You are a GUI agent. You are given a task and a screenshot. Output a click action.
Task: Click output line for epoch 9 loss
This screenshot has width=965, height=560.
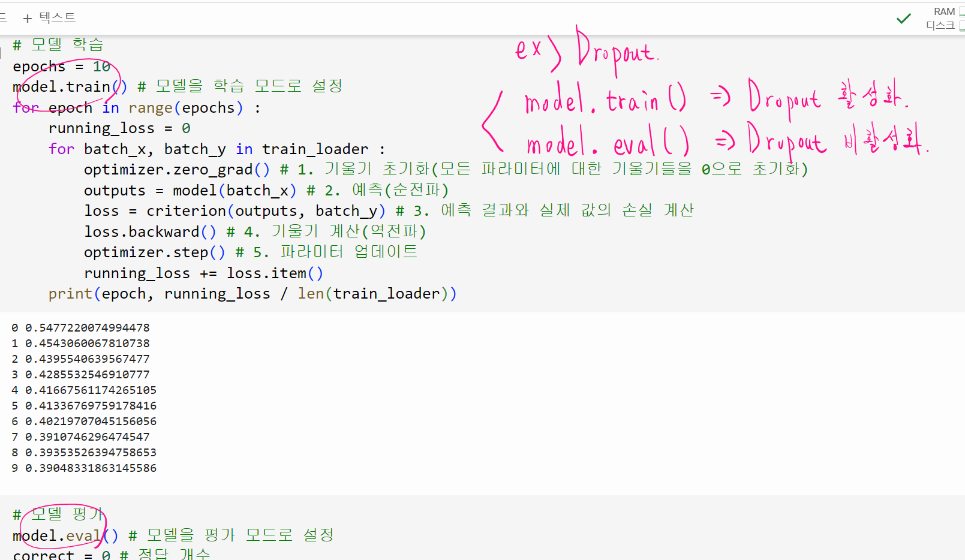click(x=84, y=468)
